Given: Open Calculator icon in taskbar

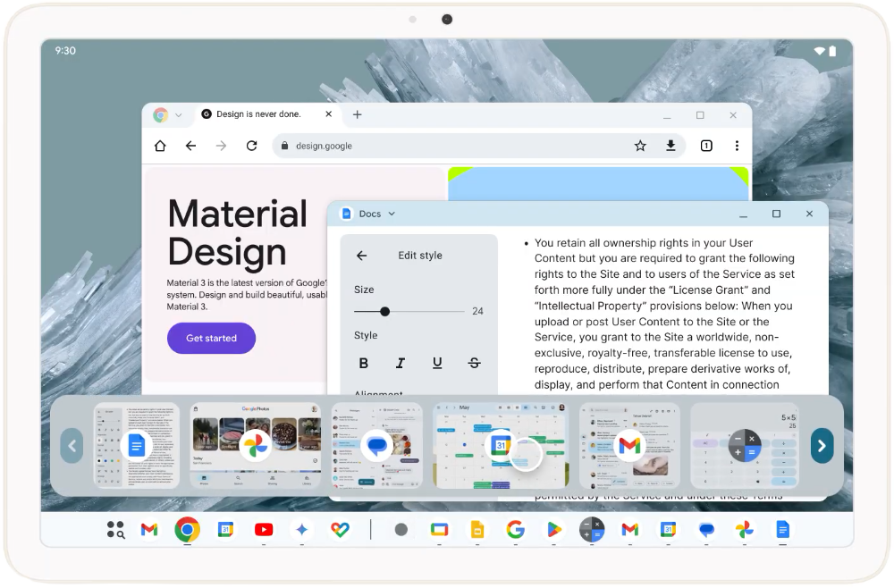Looking at the screenshot, I should (592, 530).
